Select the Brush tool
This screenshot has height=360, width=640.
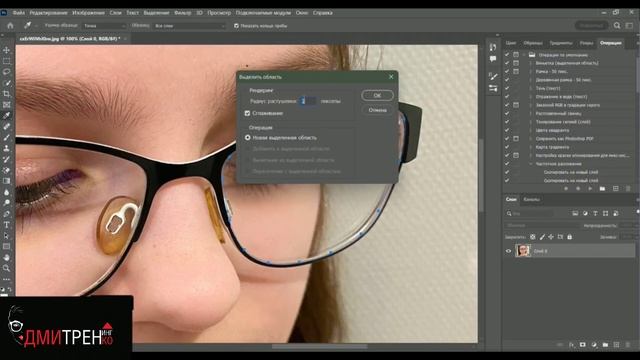coord(7,138)
